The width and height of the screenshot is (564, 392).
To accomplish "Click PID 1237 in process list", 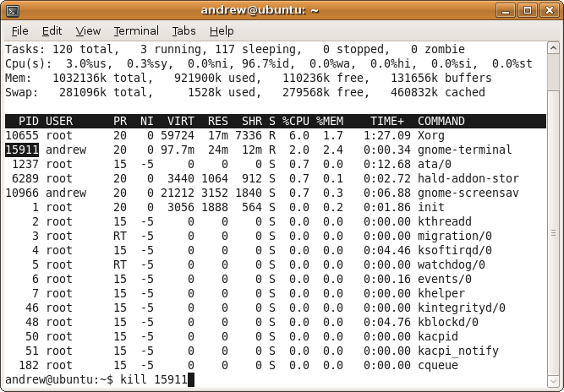I will point(25,165).
